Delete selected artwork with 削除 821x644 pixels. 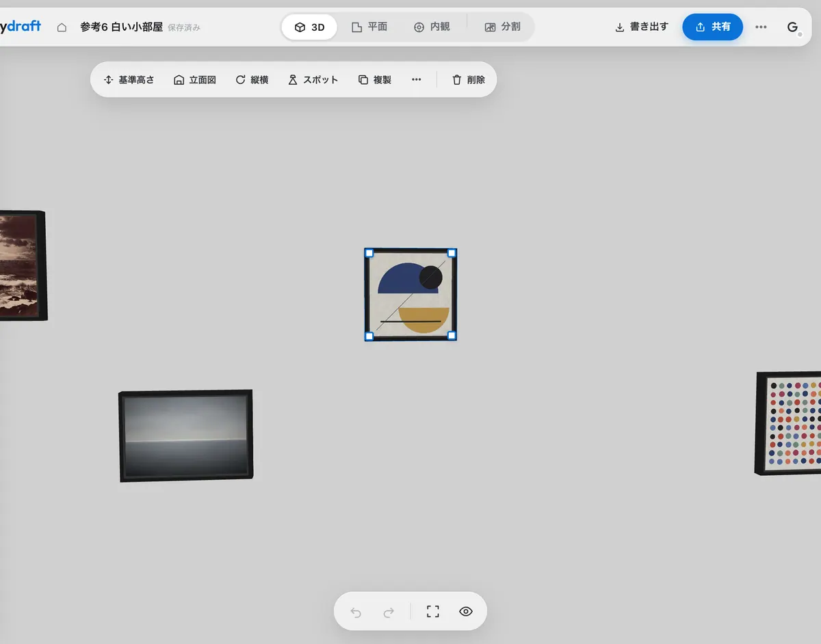(469, 79)
